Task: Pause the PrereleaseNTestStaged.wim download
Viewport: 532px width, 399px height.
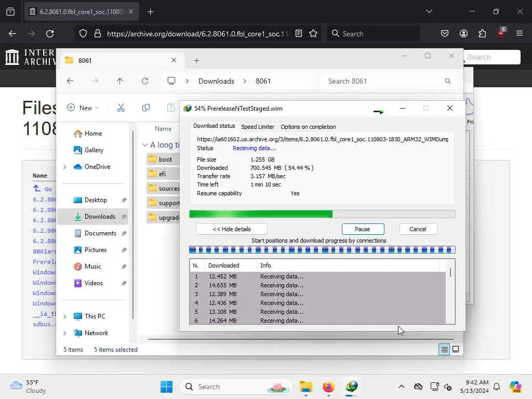Action: click(x=363, y=229)
